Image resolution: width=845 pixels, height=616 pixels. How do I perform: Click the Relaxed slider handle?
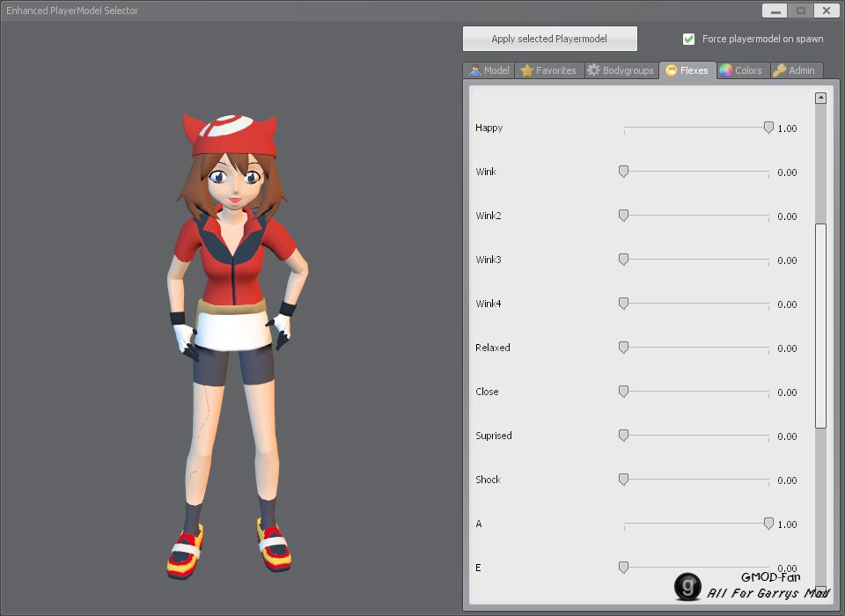623,348
